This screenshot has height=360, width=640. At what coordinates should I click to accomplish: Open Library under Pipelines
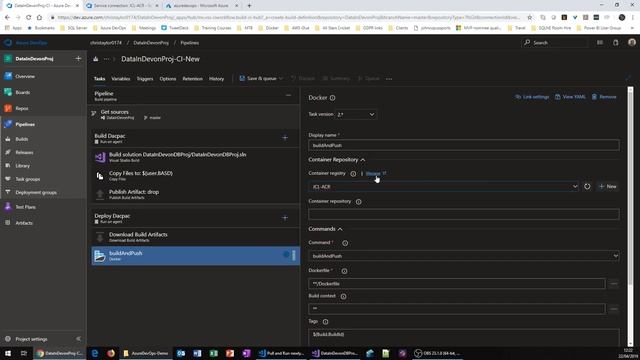coord(22,166)
